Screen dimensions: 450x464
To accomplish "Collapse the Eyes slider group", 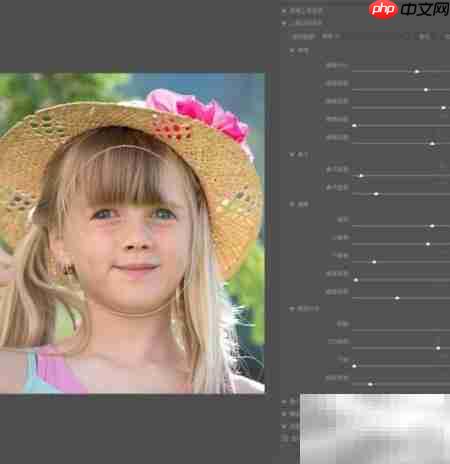I will (x=292, y=50).
